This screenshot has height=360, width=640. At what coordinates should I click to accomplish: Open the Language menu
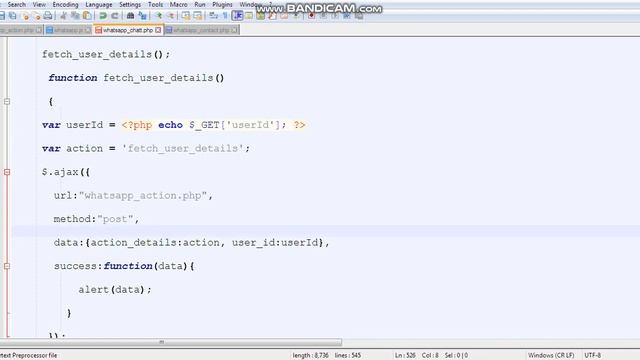(99, 4)
